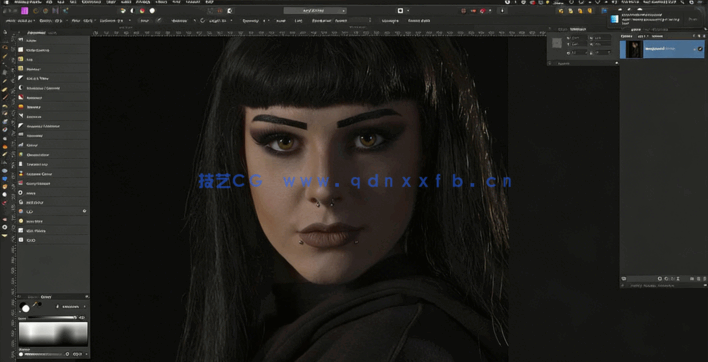Select the Background layer thumbnail
The height and width of the screenshot is (362, 708).
pyautogui.click(x=634, y=49)
